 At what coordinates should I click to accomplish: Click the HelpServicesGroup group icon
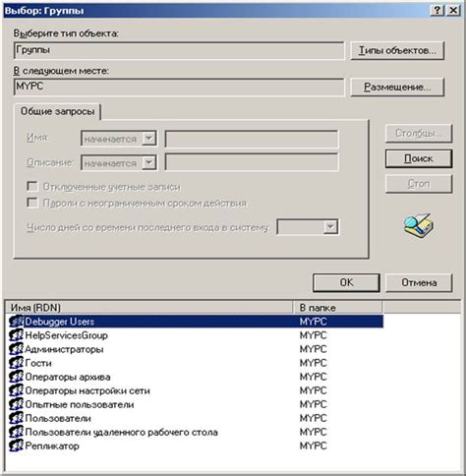coord(16,335)
